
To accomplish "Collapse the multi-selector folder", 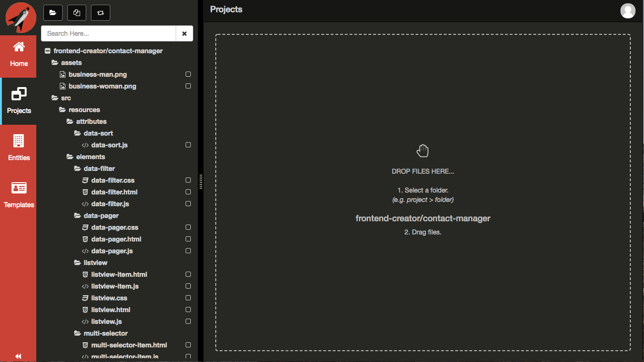I will pos(77,333).
